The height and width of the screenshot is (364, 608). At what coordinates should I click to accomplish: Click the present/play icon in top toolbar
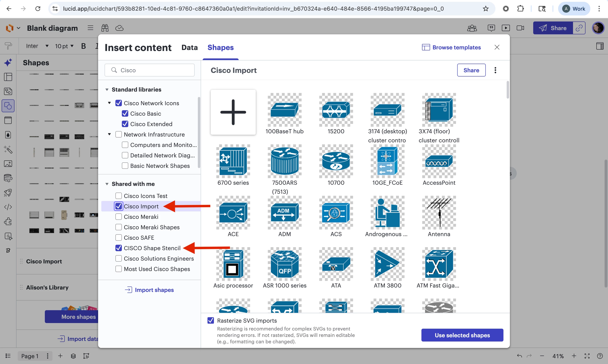click(x=506, y=28)
